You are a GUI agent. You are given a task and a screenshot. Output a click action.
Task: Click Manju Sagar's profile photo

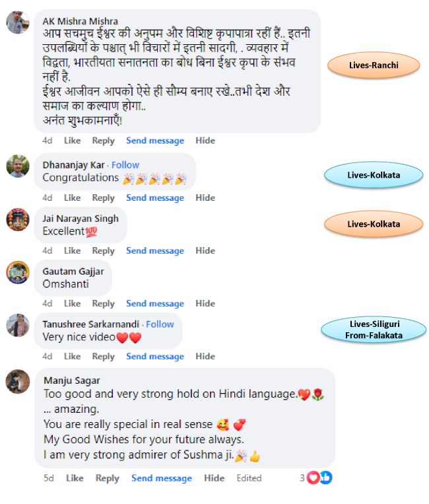pos(18,382)
